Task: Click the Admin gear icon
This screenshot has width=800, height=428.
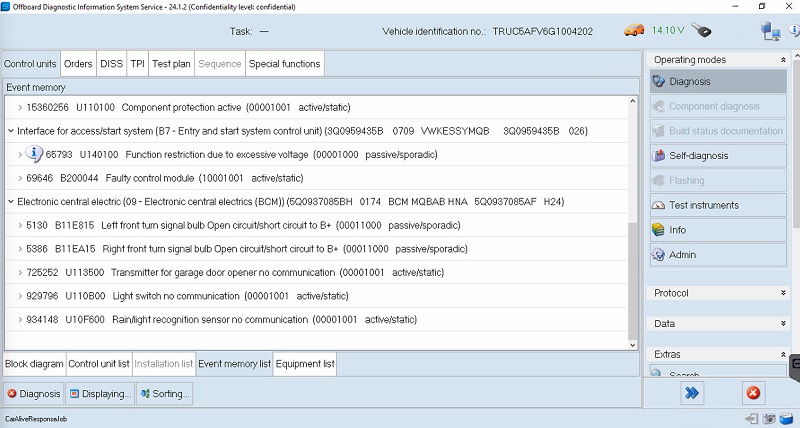Action: [659, 255]
